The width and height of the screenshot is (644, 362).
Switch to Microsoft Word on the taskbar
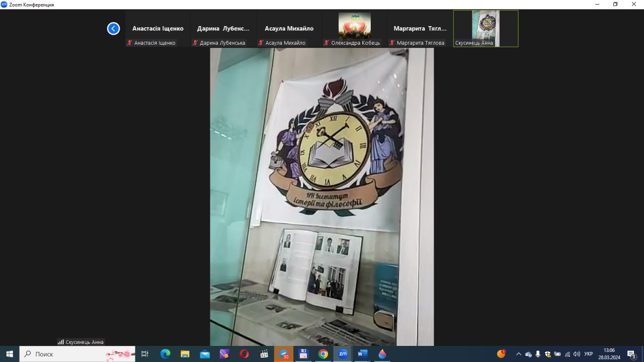362,354
